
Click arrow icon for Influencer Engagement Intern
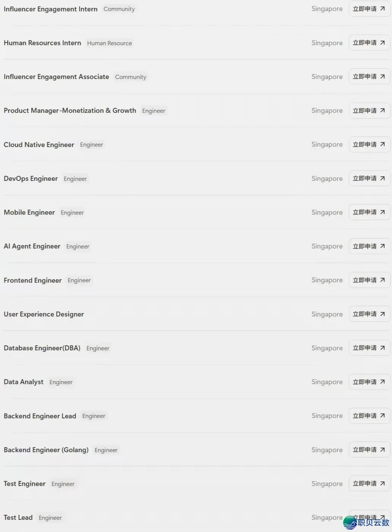coord(383,9)
